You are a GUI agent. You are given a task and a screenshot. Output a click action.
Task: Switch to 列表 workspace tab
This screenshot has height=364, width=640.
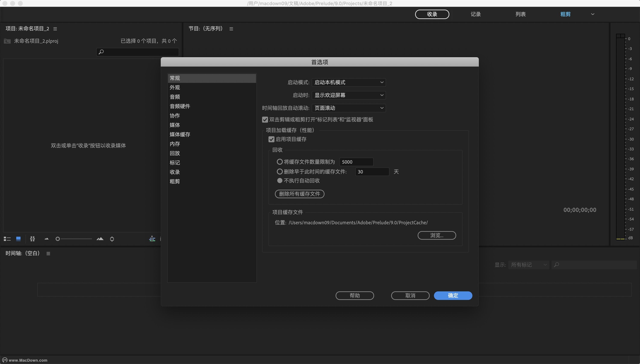coord(521,14)
